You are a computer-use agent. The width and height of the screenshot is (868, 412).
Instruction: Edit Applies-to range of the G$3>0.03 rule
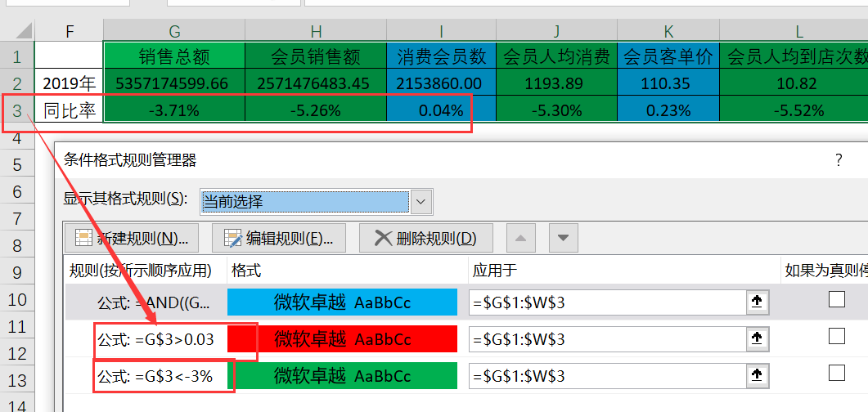(608, 339)
